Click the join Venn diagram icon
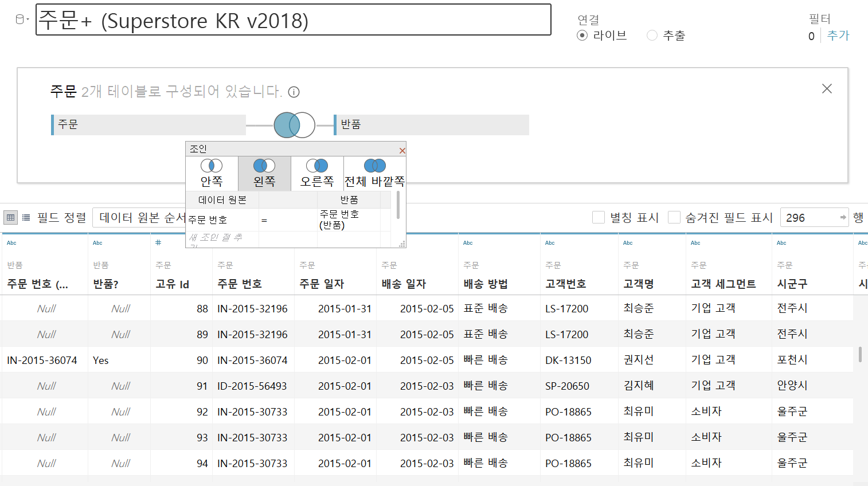 tap(295, 125)
